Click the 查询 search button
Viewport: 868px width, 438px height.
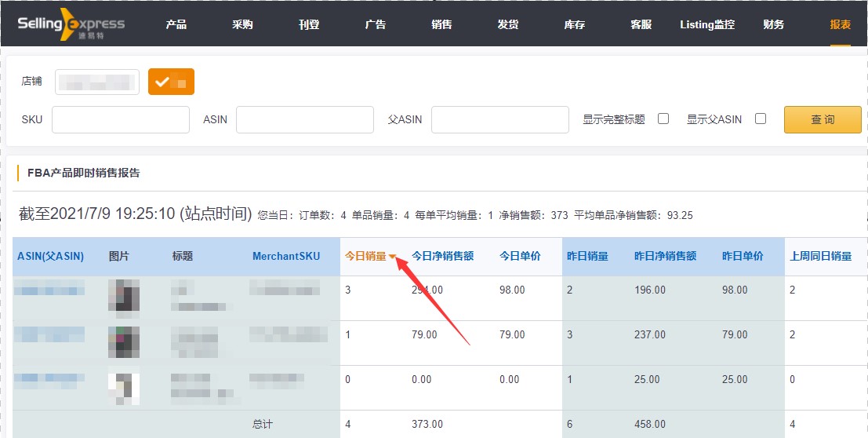coord(823,120)
